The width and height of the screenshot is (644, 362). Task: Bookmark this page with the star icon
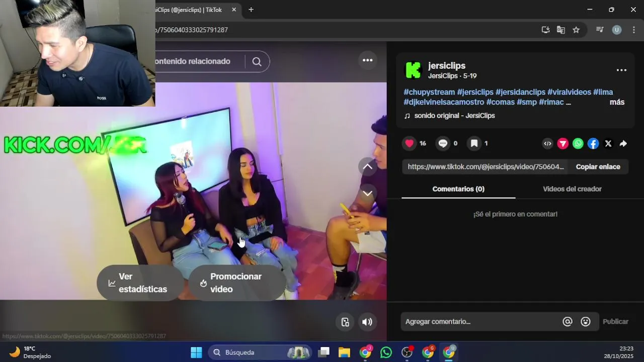(576, 30)
